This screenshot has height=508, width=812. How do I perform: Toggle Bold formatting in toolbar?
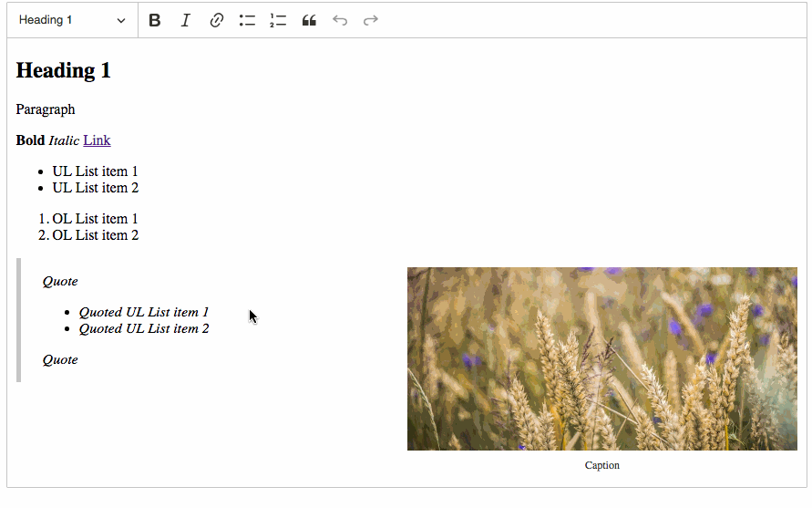click(154, 20)
